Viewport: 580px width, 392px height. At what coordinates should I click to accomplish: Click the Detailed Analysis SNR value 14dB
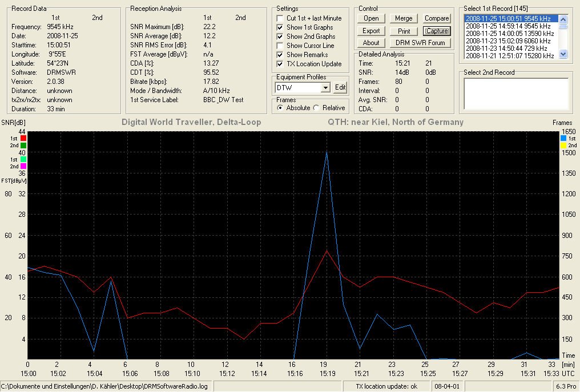pyautogui.click(x=402, y=72)
